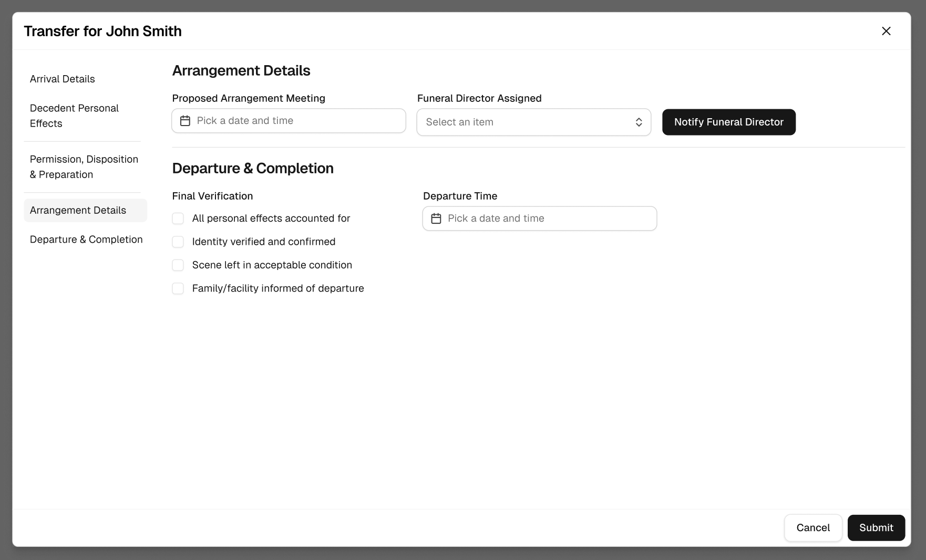
Task: Mark Family/facility informed of departure checkbox
Action: [178, 288]
